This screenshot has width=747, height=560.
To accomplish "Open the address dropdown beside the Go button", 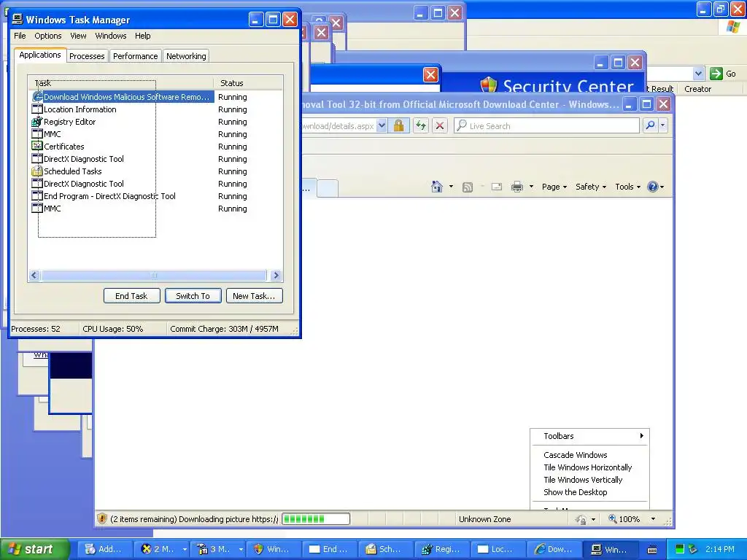I will (x=698, y=74).
